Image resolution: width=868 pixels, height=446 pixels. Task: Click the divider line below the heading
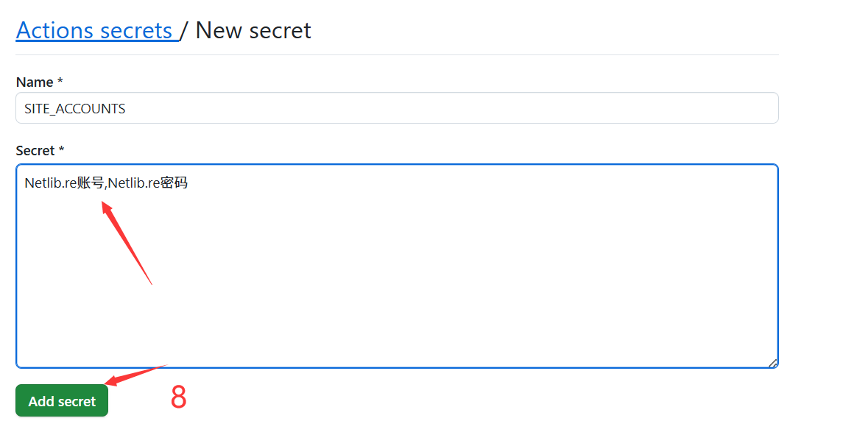click(397, 54)
